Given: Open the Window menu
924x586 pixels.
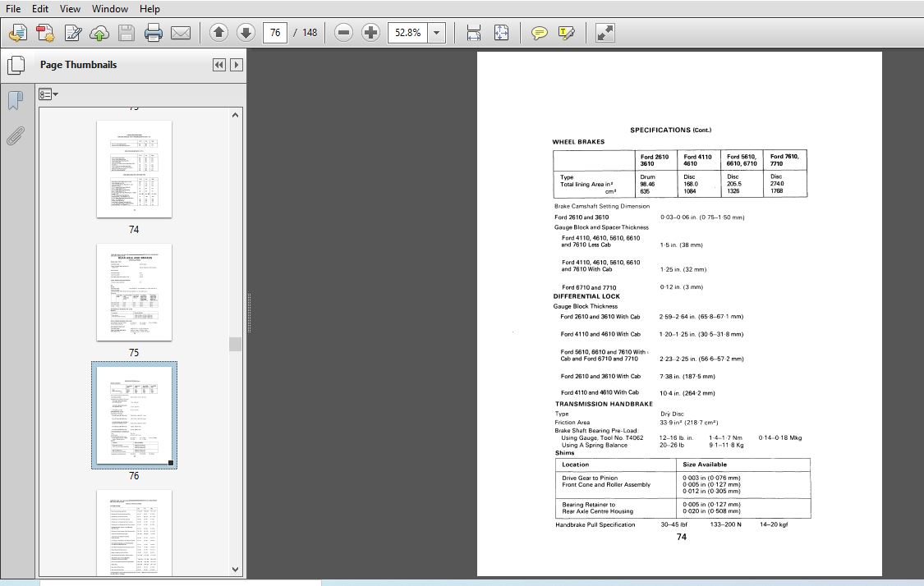Looking at the screenshot, I should [109, 9].
